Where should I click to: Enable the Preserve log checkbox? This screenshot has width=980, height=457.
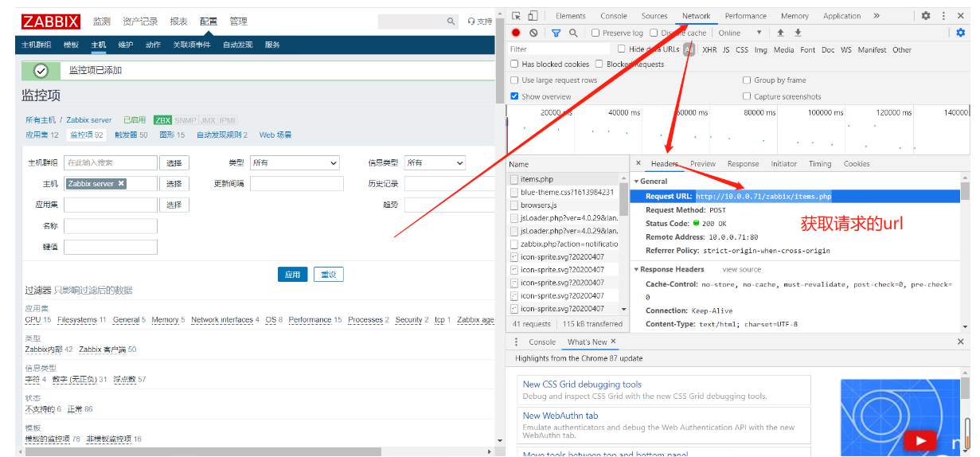point(595,33)
